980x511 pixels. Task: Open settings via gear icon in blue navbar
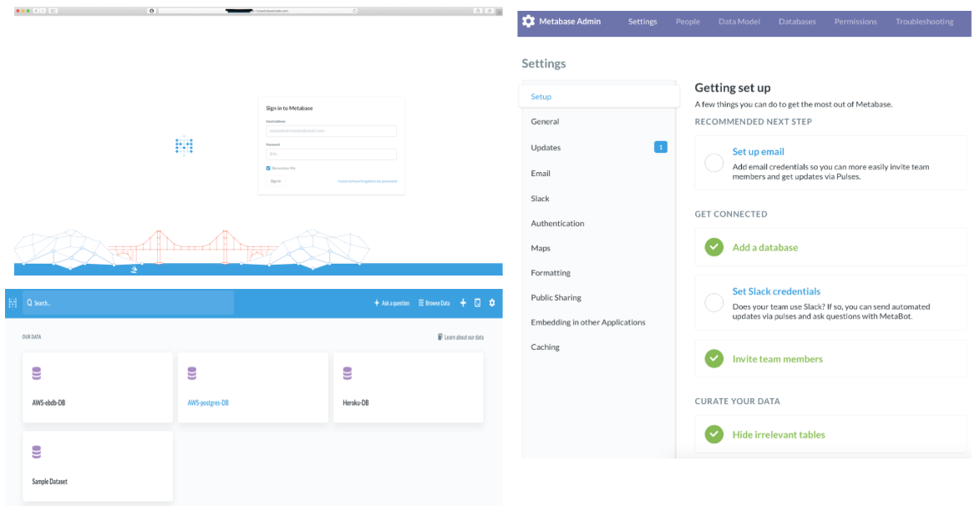pos(492,303)
